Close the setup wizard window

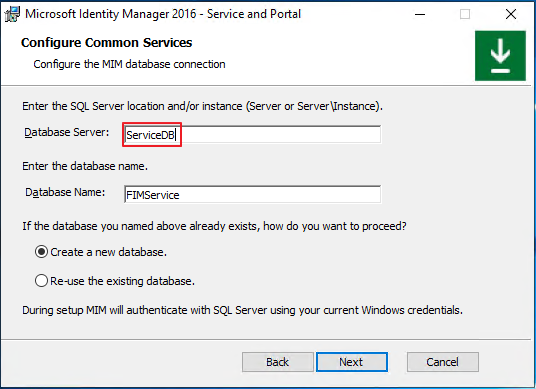point(511,14)
